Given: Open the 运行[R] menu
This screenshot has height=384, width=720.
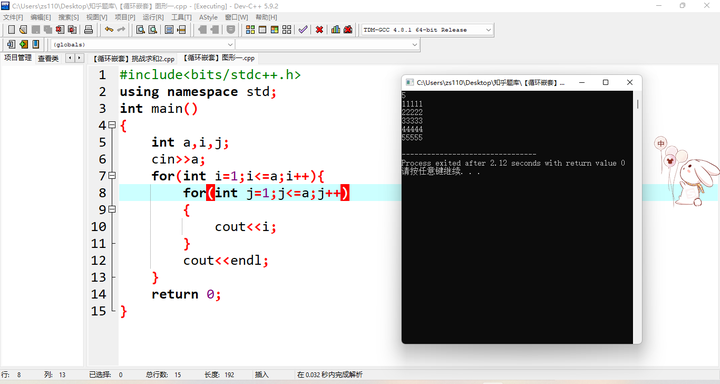Looking at the screenshot, I should click(x=153, y=17).
